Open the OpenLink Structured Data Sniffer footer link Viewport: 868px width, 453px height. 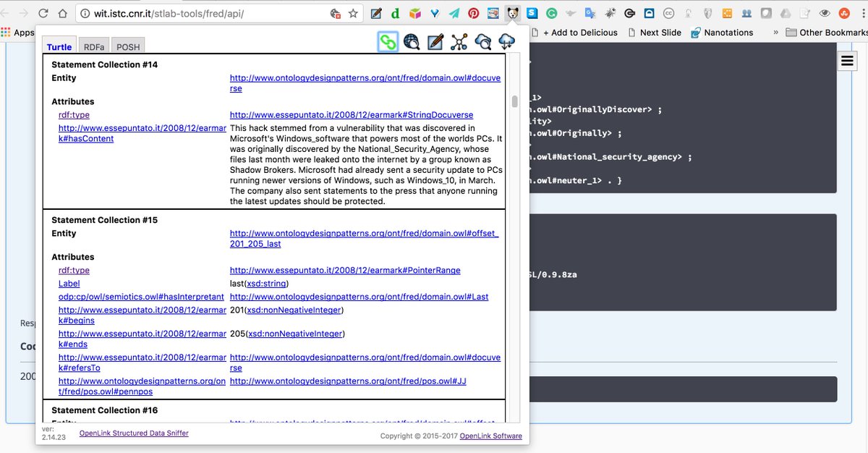134,433
